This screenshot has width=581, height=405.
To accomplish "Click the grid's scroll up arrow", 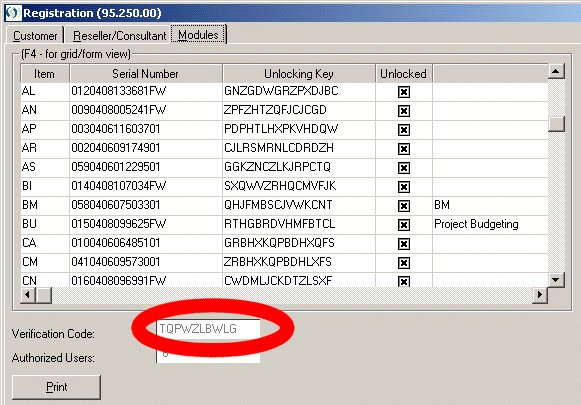I will click(x=556, y=71).
